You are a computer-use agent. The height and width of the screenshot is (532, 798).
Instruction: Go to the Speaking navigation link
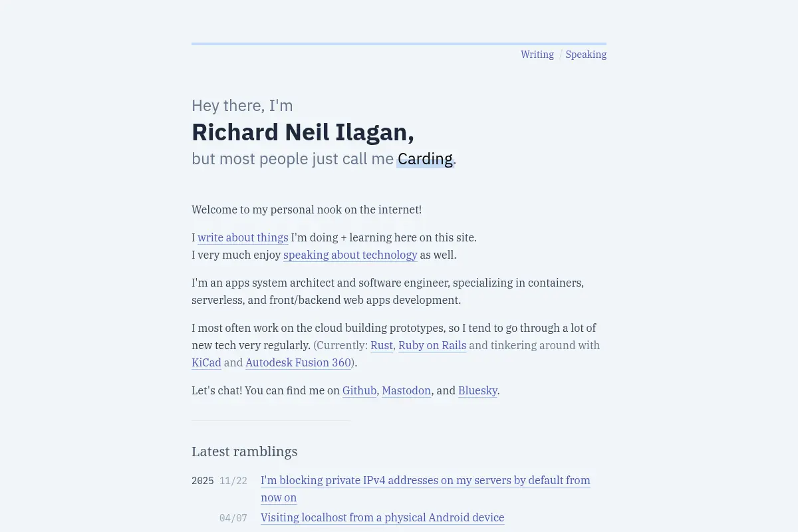click(x=586, y=55)
